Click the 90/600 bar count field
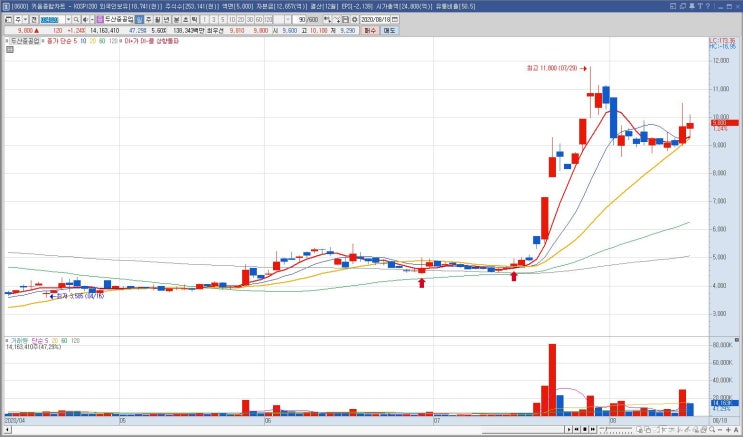This screenshot has height=437, width=743. [x=307, y=19]
